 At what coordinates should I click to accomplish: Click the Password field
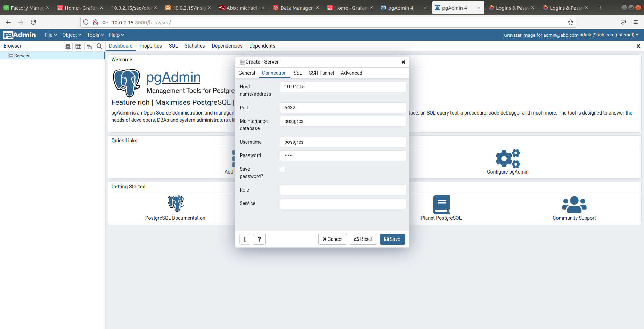click(x=343, y=155)
